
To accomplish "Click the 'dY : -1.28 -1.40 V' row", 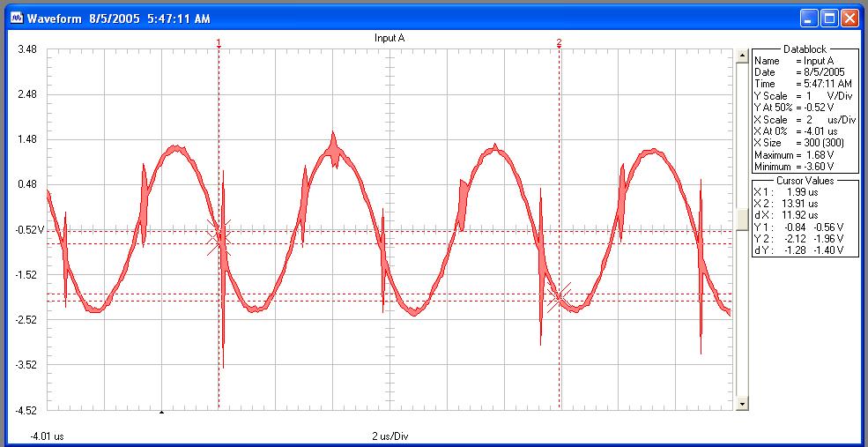I will [x=798, y=251].
